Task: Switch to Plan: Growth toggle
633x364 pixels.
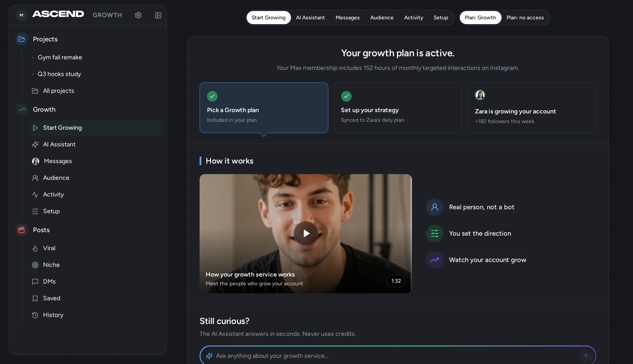Action: coord(480,18)
